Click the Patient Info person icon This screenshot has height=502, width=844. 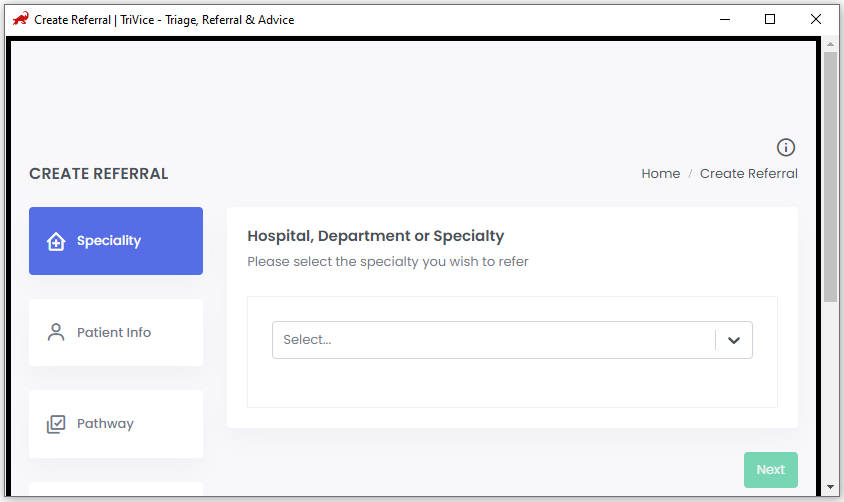click(x=56, y=333)
